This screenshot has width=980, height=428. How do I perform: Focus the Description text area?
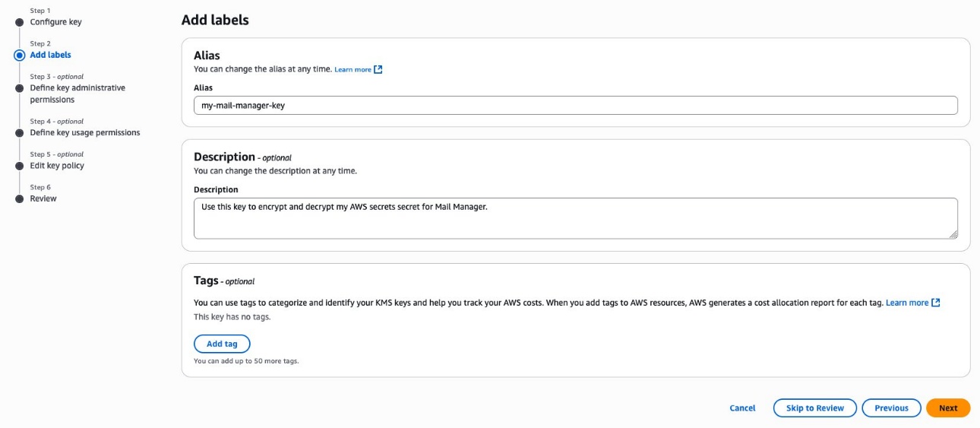coord(575,218)
